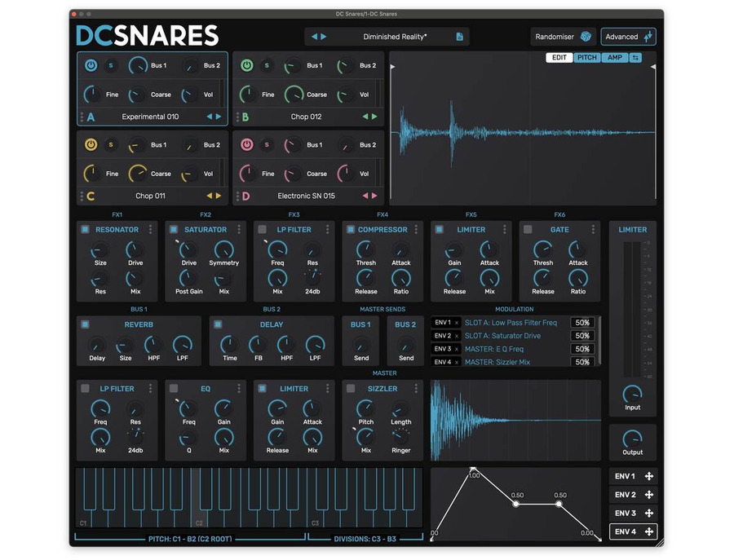Toggle the DELAY bus checkbox
Image resolution: width=734 pixels, height=560 pixels.
point(218,324)
